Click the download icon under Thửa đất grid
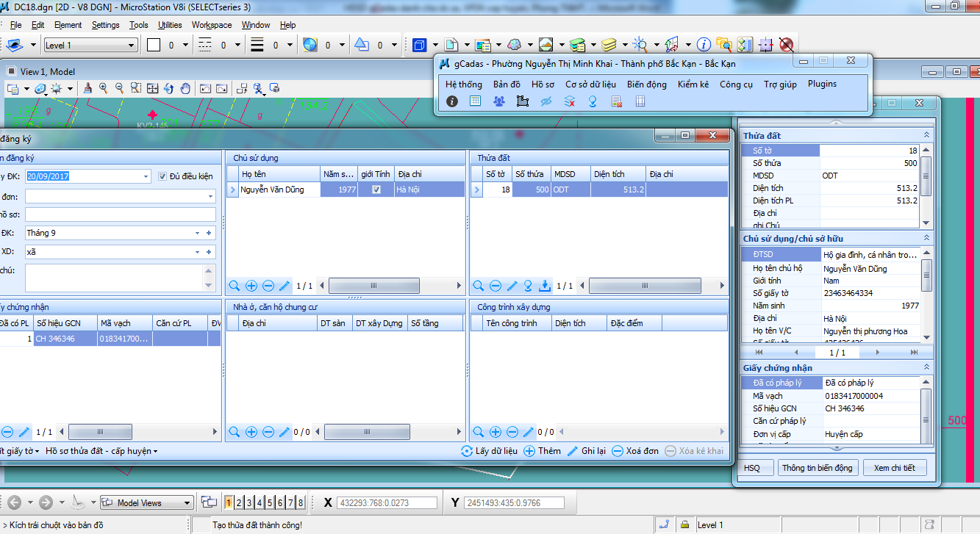This screenshot has height=534, width=980. pyautogui.click(x=545, y=286)
